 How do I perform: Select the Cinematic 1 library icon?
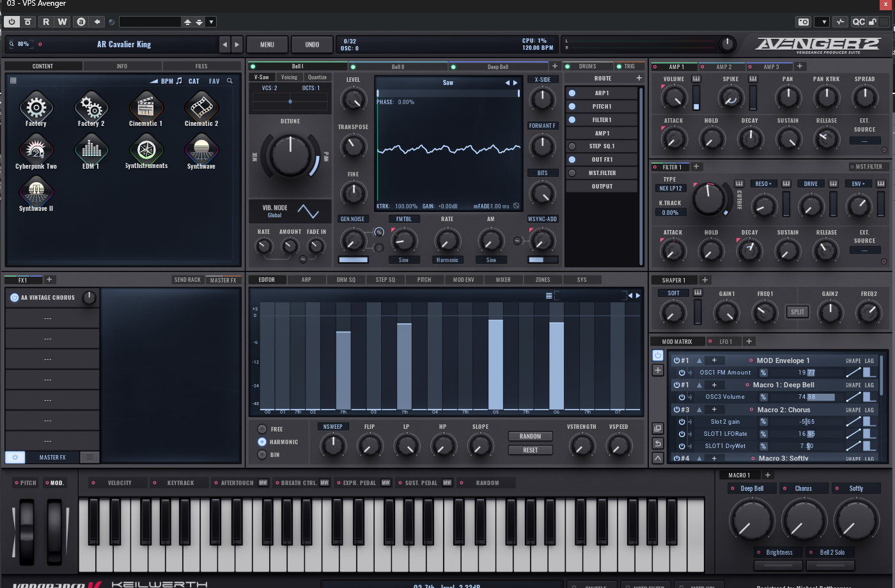(146, 106)
